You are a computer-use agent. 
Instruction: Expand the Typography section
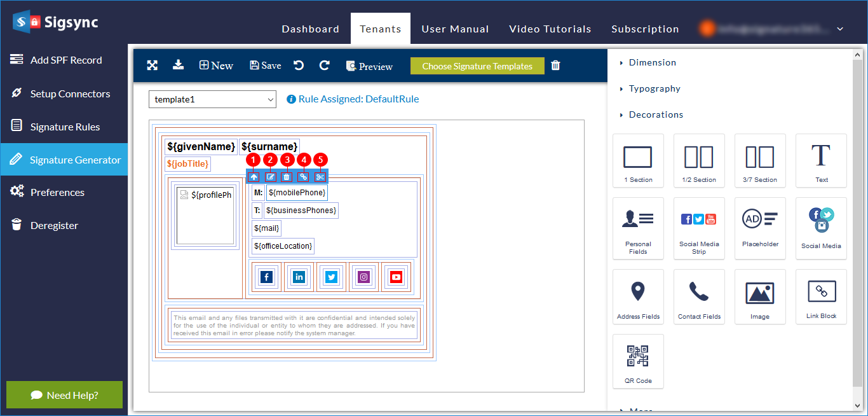point(654,88)
